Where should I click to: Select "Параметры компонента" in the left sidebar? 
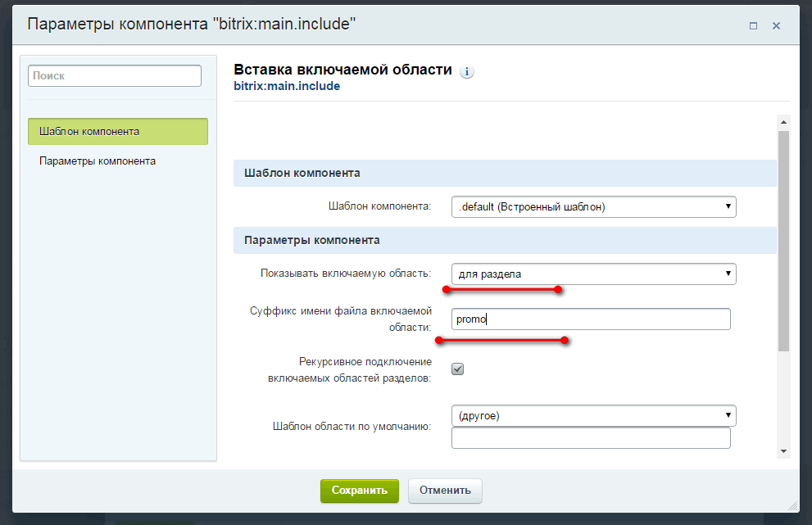tap(98, 161)
